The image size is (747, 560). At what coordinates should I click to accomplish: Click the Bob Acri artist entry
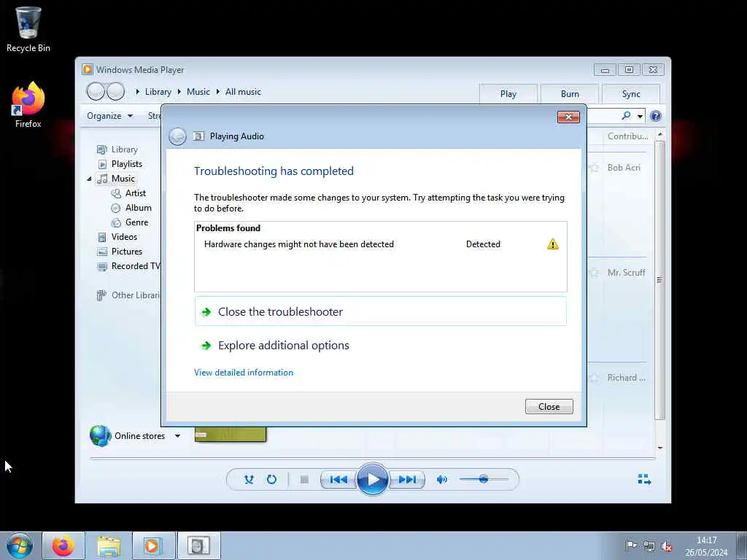click(624, 168)
